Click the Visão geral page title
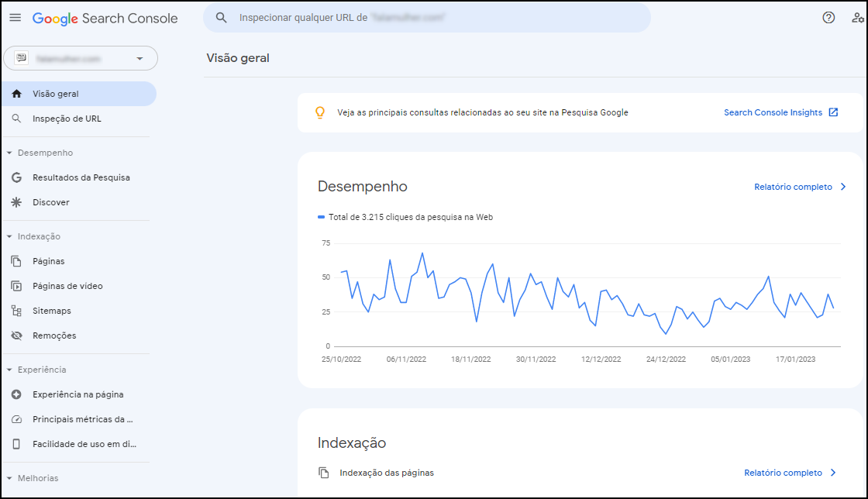Image resolution: width=868 pixels, height=499 pixels. 238,58
